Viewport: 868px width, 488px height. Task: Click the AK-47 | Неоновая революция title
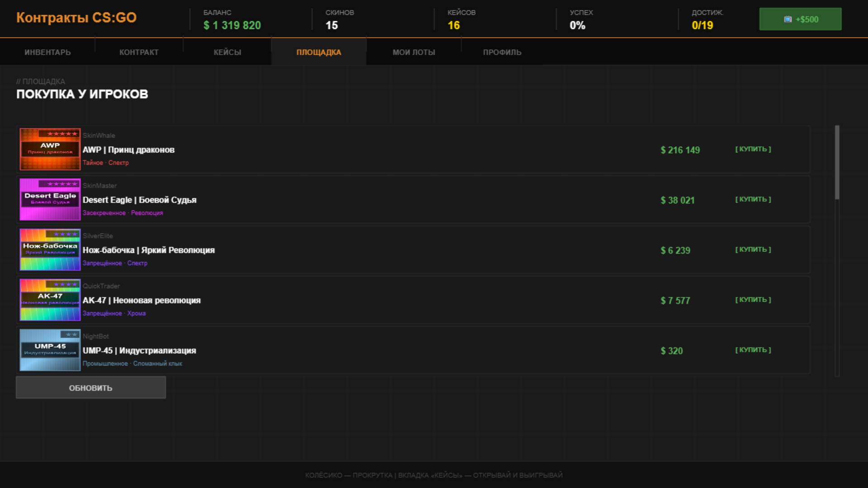(x=142, y=300)
